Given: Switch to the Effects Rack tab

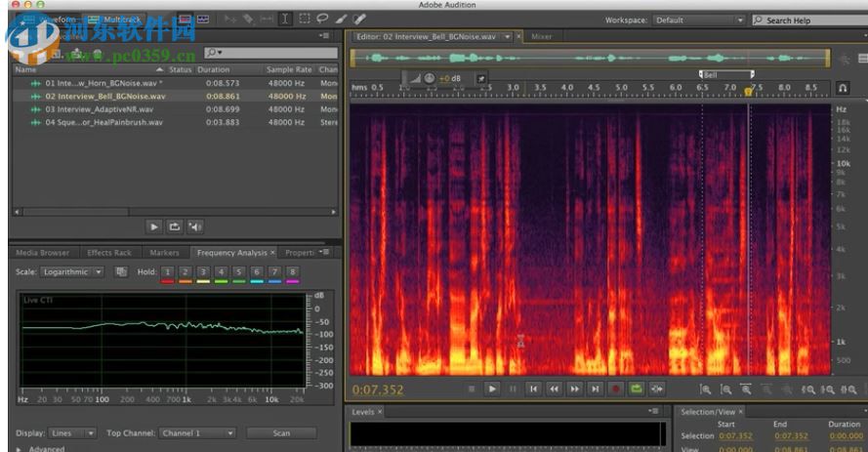Looking at the screenshot, I should pyautogui.click(x=108, y=253).
